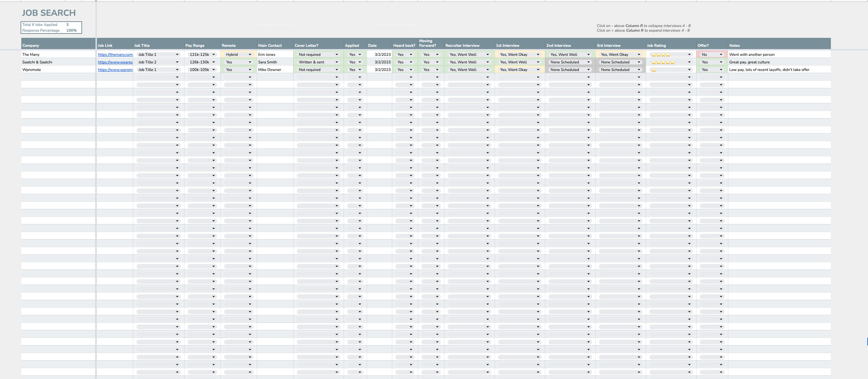This screenshot has height=379, width=868.
Task: Select the Notes cell reading Great pay, great culture
Action: 749,62
